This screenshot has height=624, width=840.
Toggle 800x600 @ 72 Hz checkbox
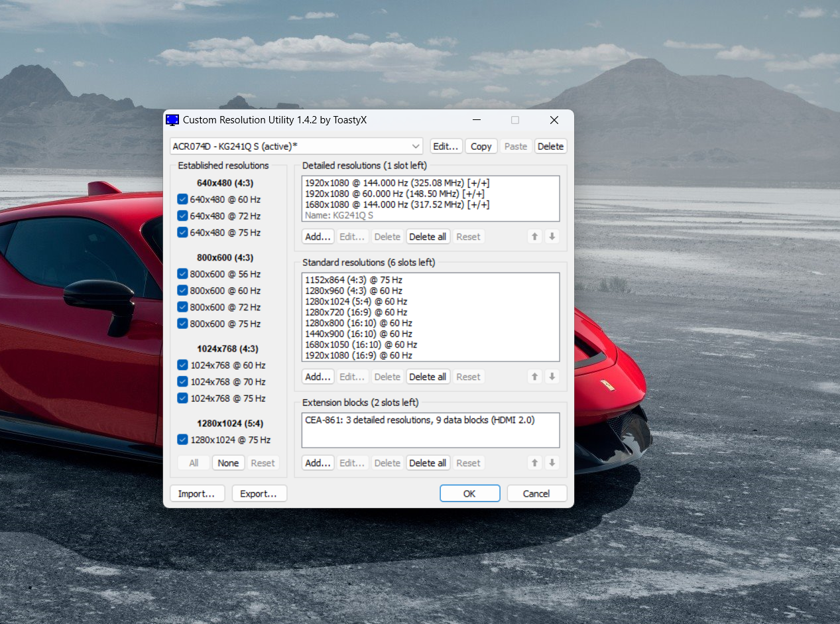click(x=182, y=307)
